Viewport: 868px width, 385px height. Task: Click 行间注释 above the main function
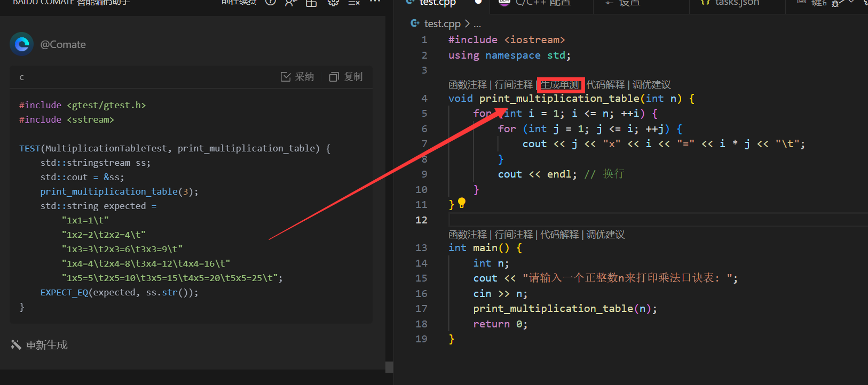[514, 235]
